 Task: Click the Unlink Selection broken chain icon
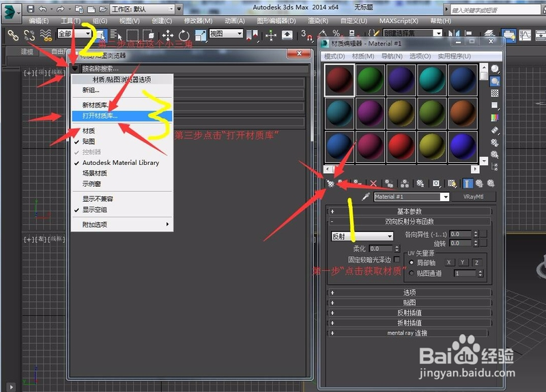tap(29, 35)
